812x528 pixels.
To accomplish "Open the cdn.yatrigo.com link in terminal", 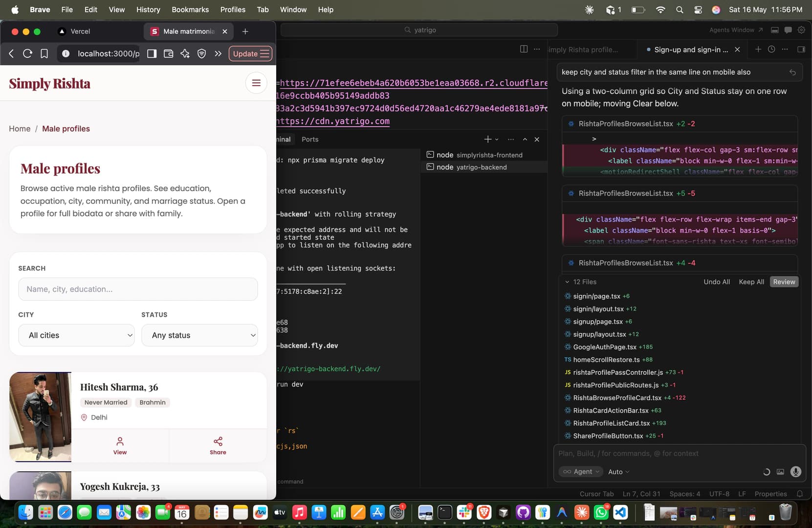I will pyautogui.click(x=333, y=121).
